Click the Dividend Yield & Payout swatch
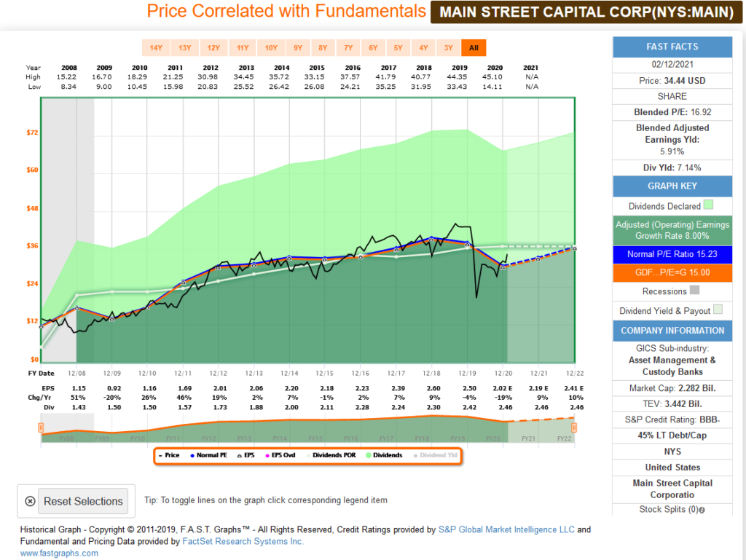 point(718,309)
